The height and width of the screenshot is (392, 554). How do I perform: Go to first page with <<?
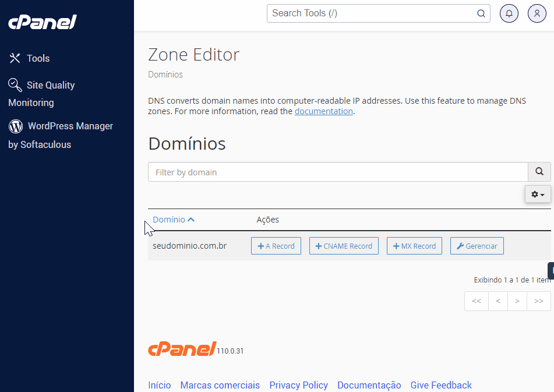(477, 301)
